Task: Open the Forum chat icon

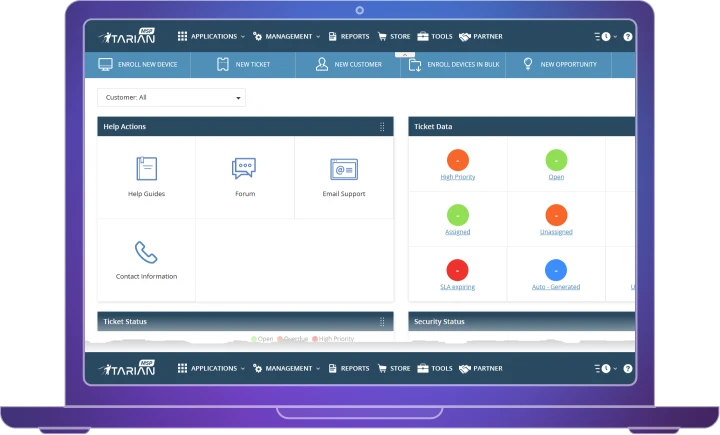Action: point(244,168)
